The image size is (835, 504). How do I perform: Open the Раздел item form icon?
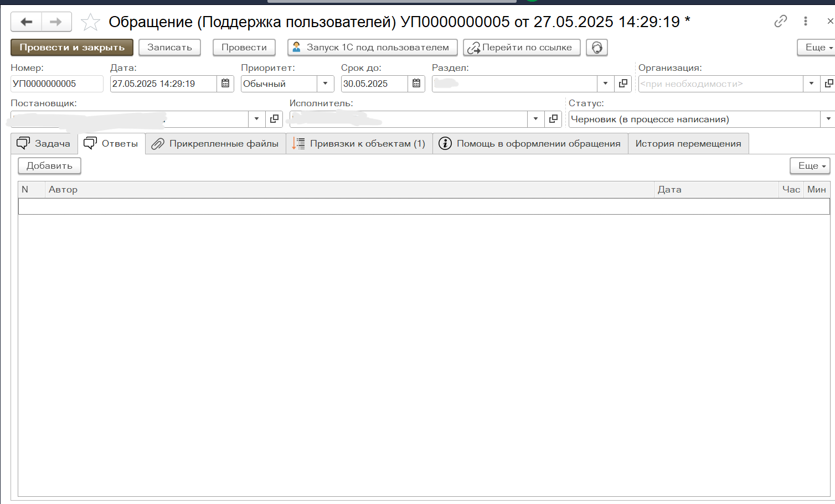pyautogui.click(x=623, y=84)
